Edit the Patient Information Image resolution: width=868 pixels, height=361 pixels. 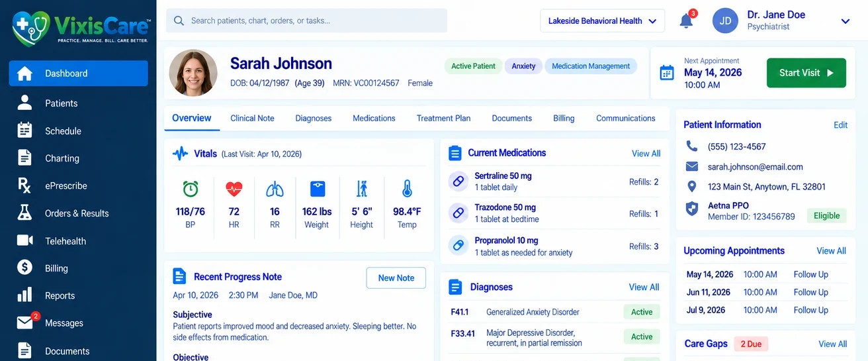coord(840,125)
